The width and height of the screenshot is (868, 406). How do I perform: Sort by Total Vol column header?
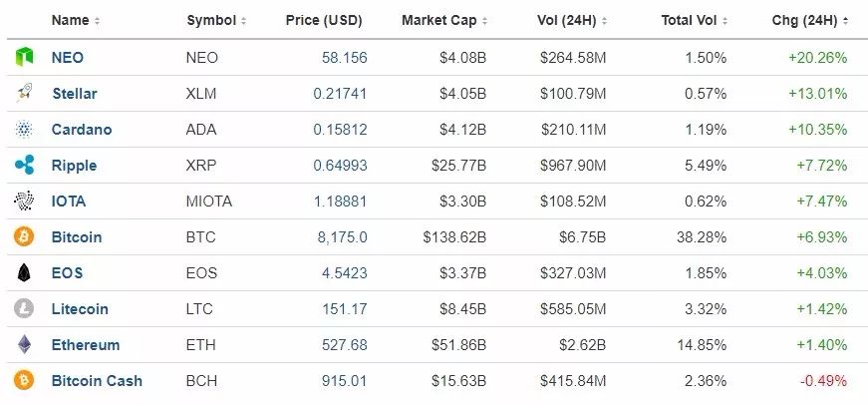695,21
